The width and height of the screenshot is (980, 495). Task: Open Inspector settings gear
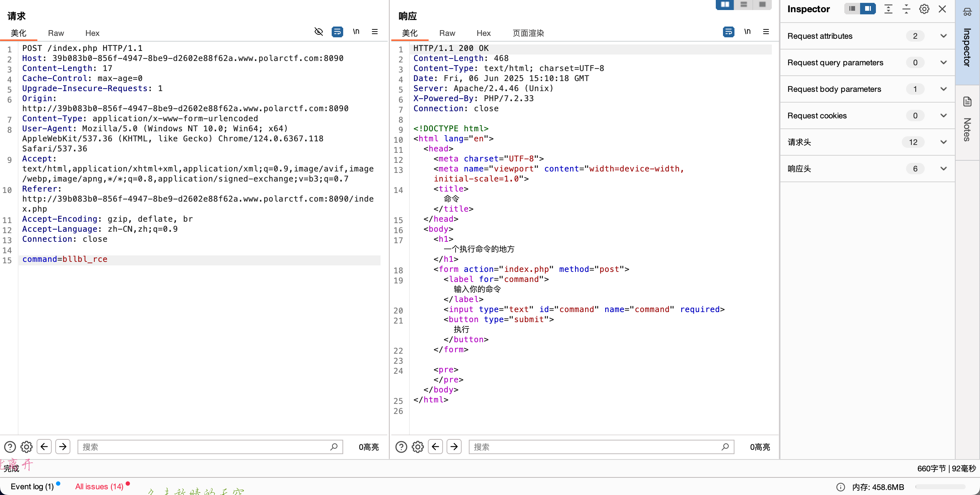pyautogui.click(x=924, y=9)
